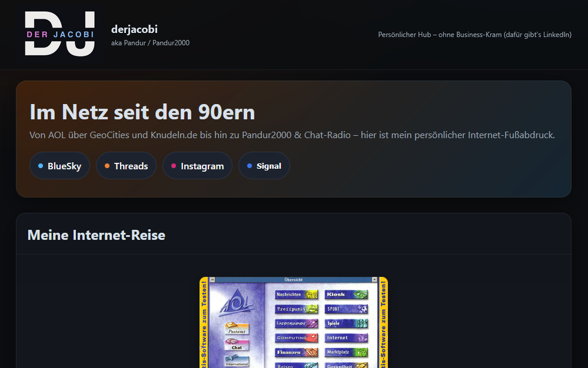Click the derjacobi site title

tap(134, 29)
